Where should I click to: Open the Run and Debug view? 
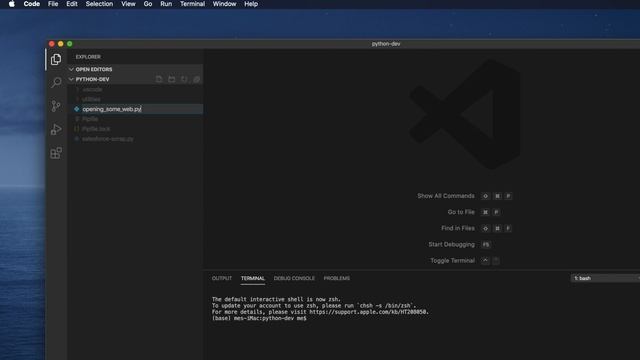tap(56, 129)
